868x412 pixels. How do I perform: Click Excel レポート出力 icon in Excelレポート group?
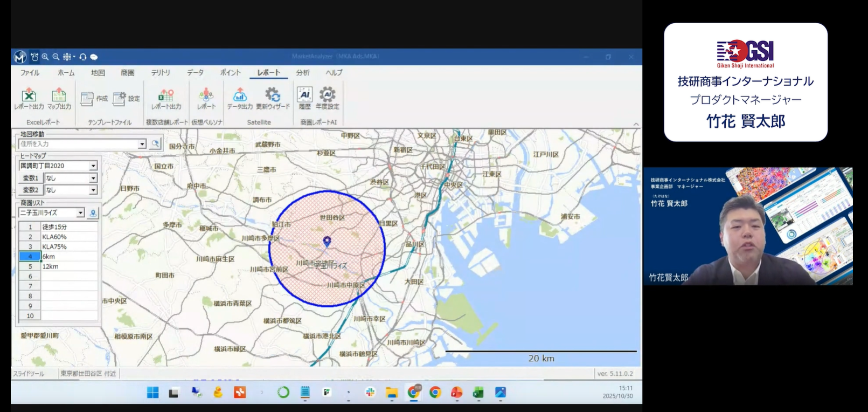29,99
